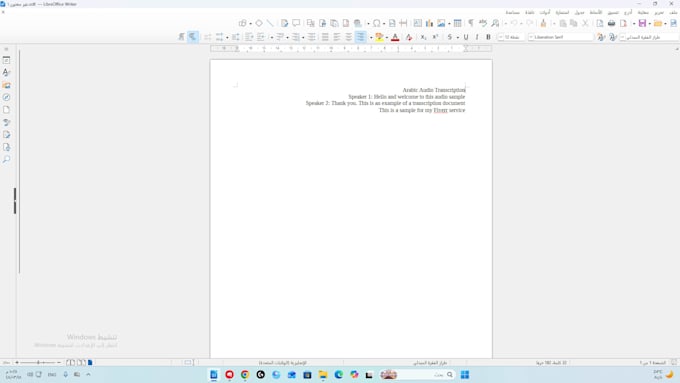
Task: Click the status bar text language field
Action: pos(283,363)
